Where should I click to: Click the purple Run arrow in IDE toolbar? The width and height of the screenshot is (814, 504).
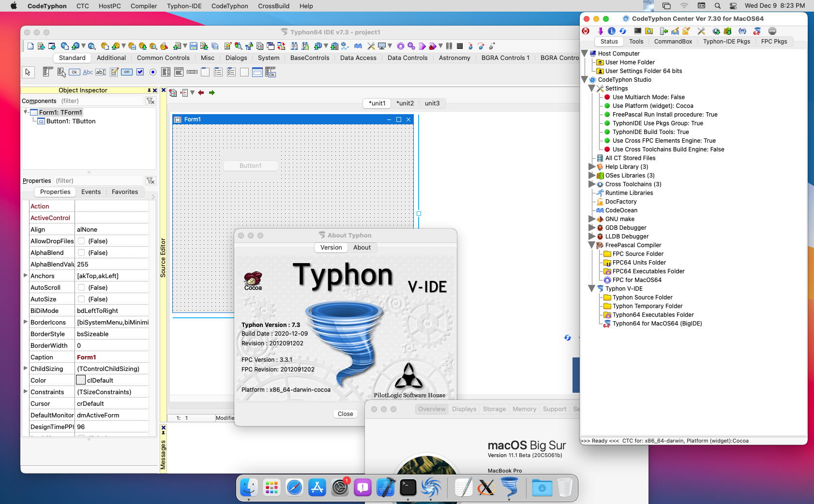point(422,46)
